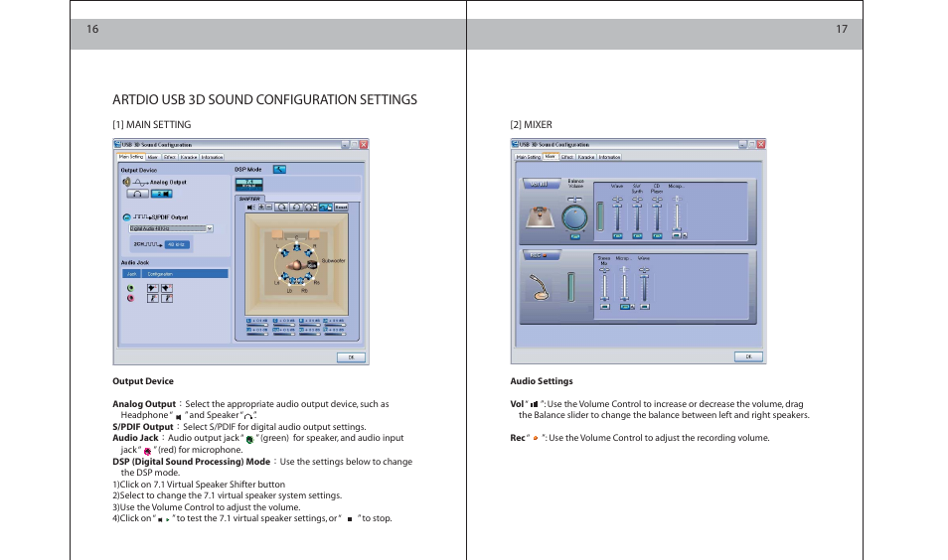Open the Effect tab in Mixer window

click(x=567, y=157)
